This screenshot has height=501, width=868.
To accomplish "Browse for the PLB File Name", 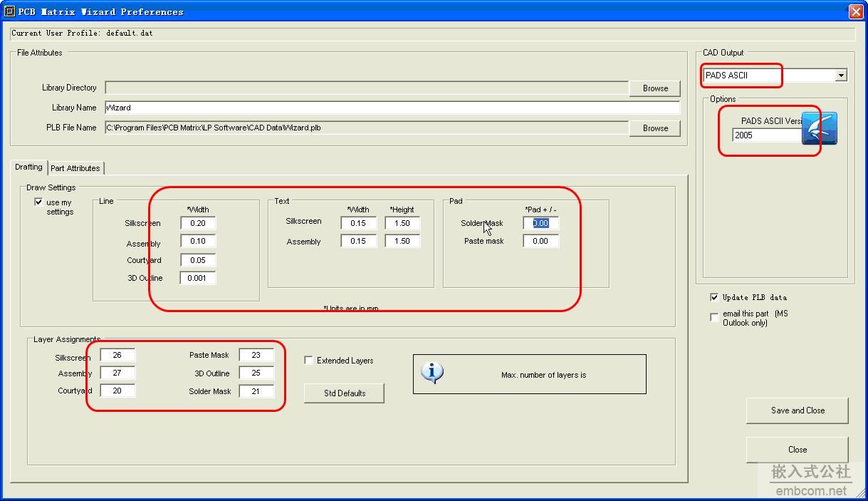I will click(654, 128).
